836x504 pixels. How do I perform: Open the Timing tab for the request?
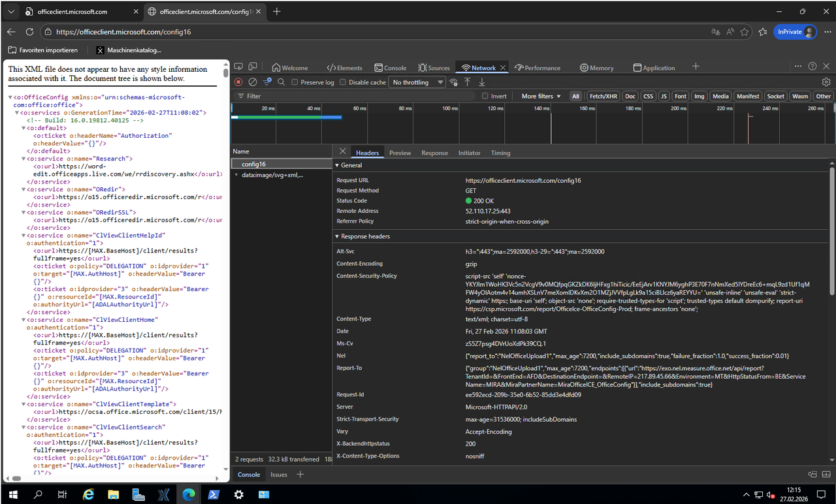pos(500,153)
